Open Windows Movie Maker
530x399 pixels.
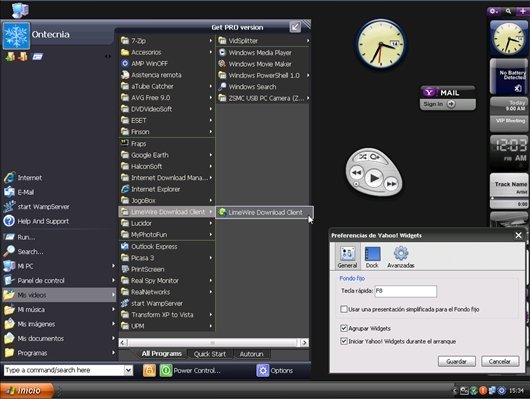point(263,64)
